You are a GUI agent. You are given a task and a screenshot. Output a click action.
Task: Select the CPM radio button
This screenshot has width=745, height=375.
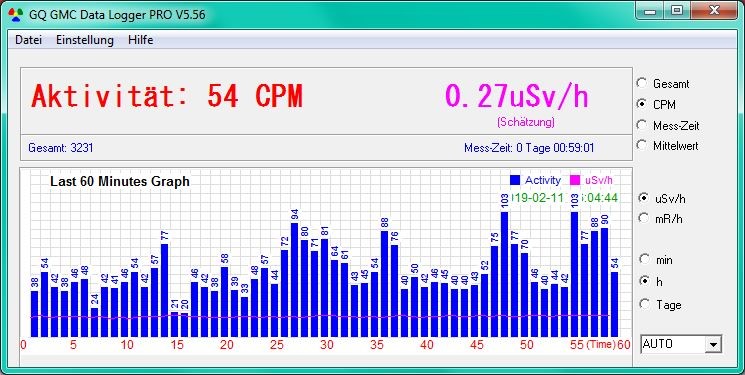[641, 104]
